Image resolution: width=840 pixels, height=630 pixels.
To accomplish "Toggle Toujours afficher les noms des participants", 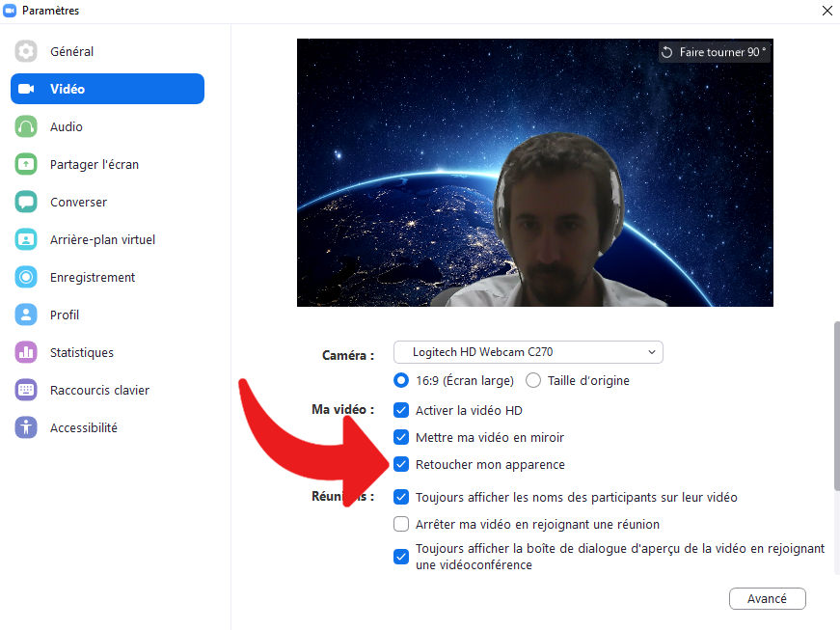I will [x=401, y=497].
